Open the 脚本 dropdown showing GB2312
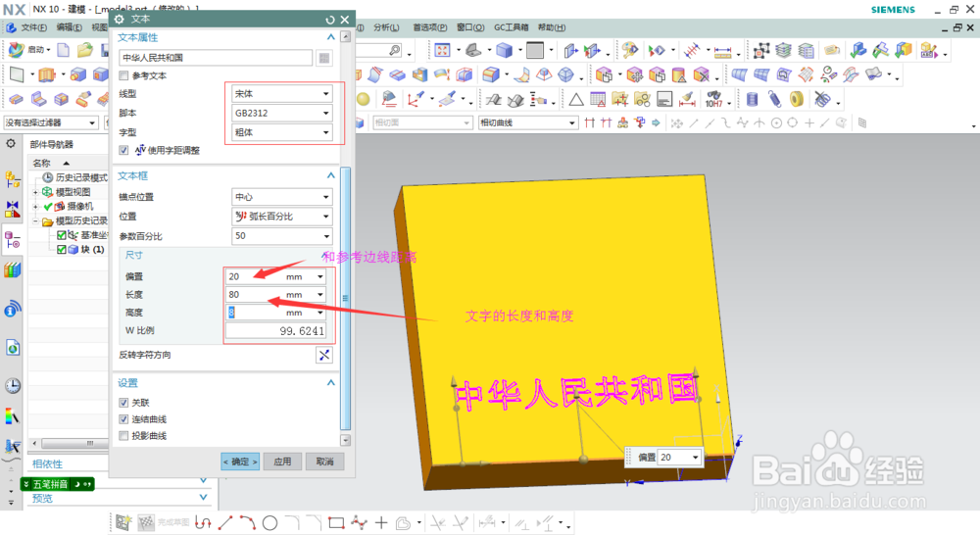Screen dimensions: 980x535 281,113
